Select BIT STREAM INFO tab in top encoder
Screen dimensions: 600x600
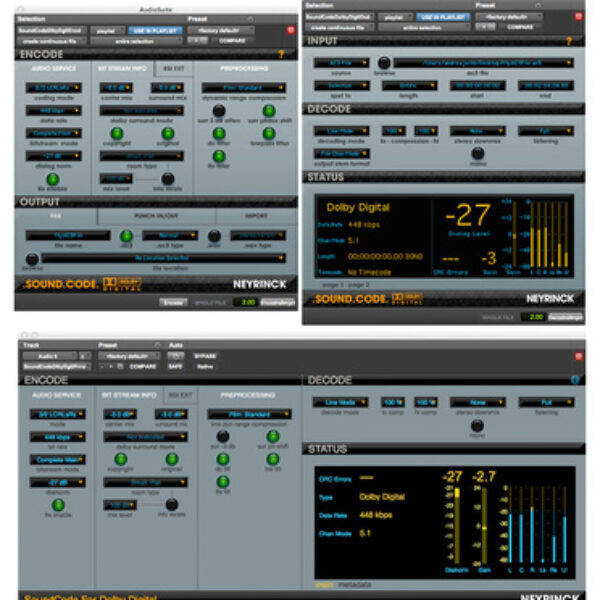coord(122,68)
